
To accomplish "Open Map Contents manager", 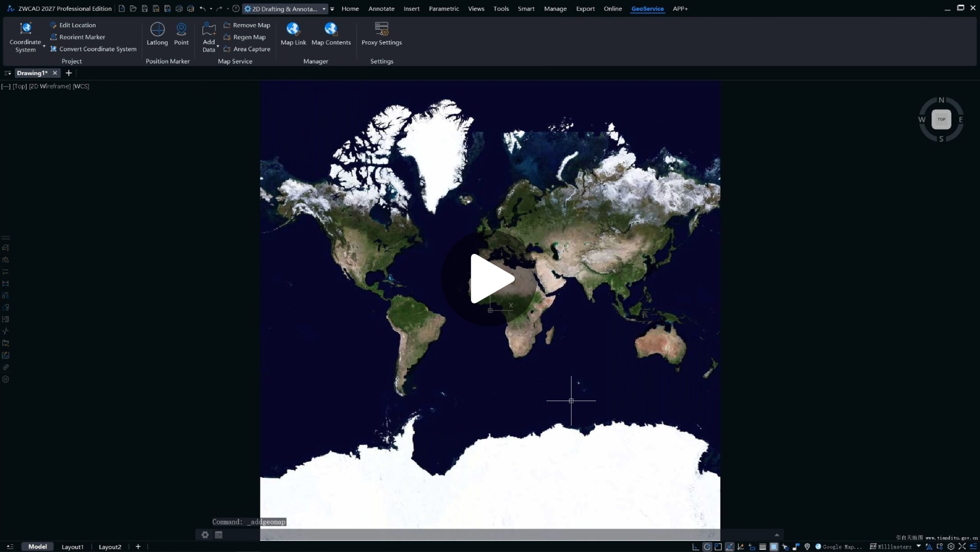I will (331, 34).
